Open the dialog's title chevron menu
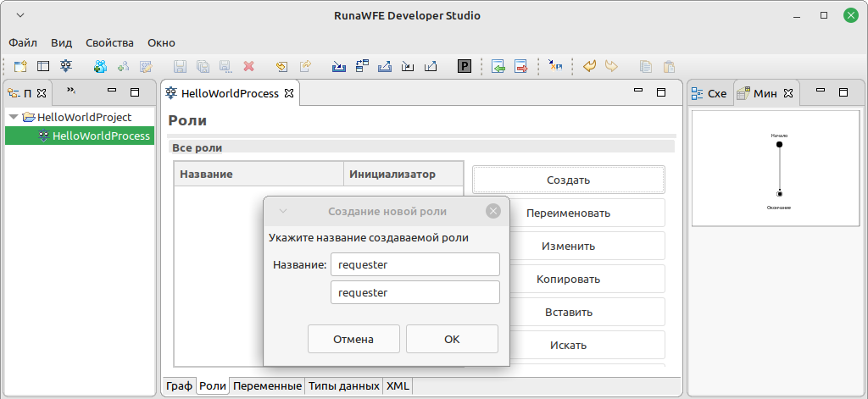Viewport: 868px width, 399px height. [283, 212]
